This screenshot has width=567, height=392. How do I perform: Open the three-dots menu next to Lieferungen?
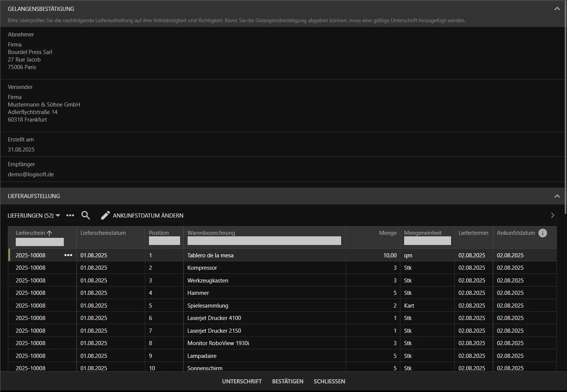click(x=70, y=215)
